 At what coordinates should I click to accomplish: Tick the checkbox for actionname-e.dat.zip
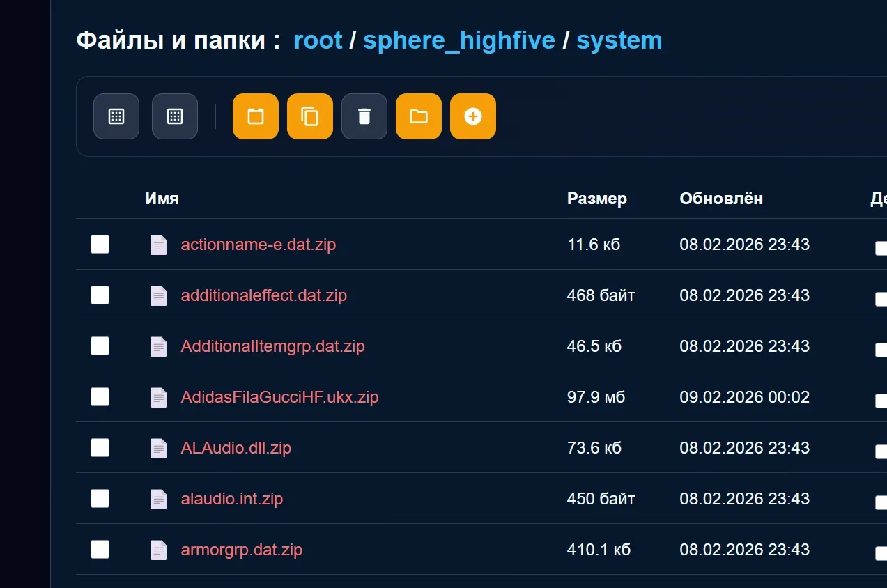[x=100, y=244]
